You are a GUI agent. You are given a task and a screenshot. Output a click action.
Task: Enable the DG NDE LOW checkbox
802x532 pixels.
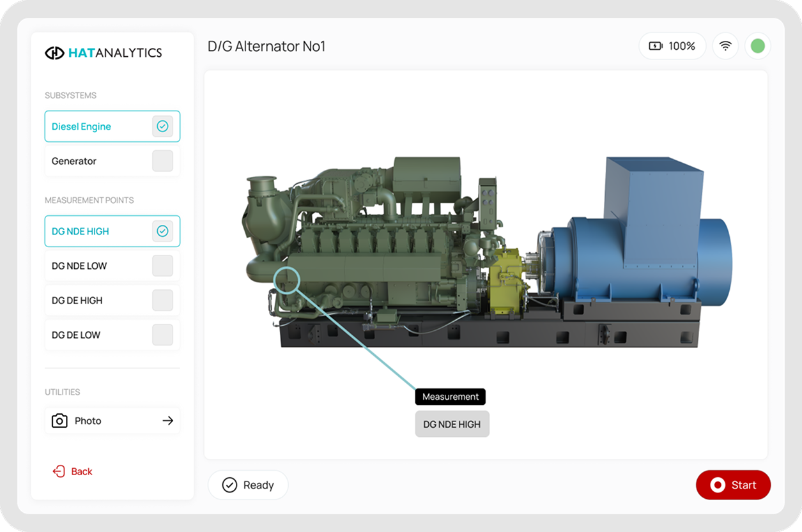(x=162, y=266)
